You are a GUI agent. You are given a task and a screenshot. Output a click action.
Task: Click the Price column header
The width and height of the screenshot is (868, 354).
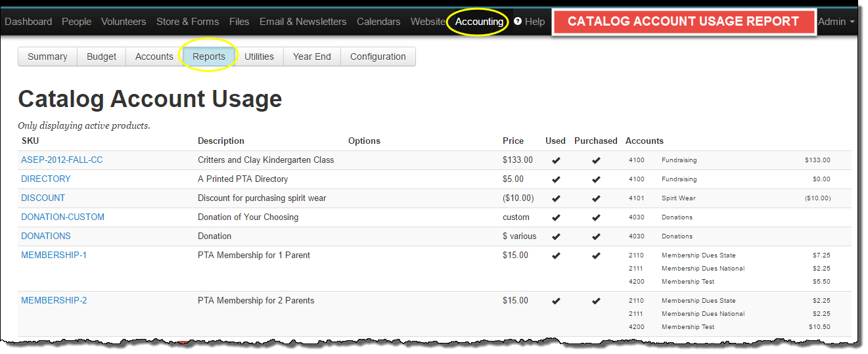[x=513, y=141]
